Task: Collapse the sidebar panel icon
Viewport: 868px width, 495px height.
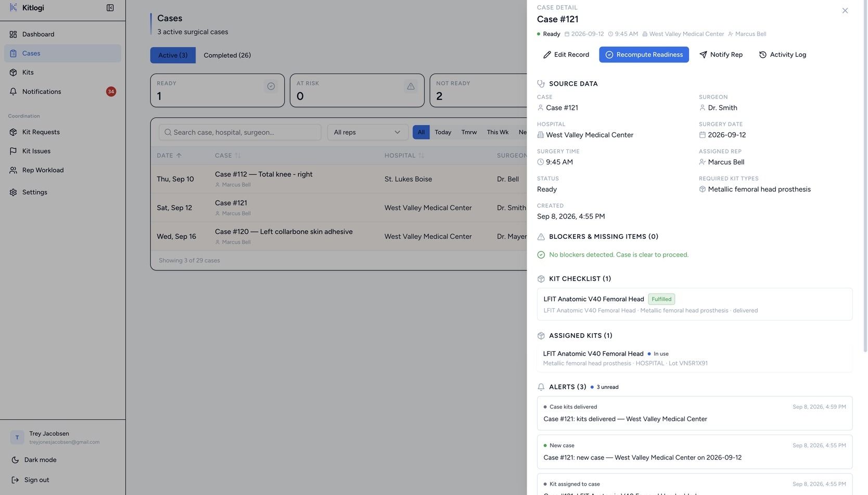Action: (110, 8)
